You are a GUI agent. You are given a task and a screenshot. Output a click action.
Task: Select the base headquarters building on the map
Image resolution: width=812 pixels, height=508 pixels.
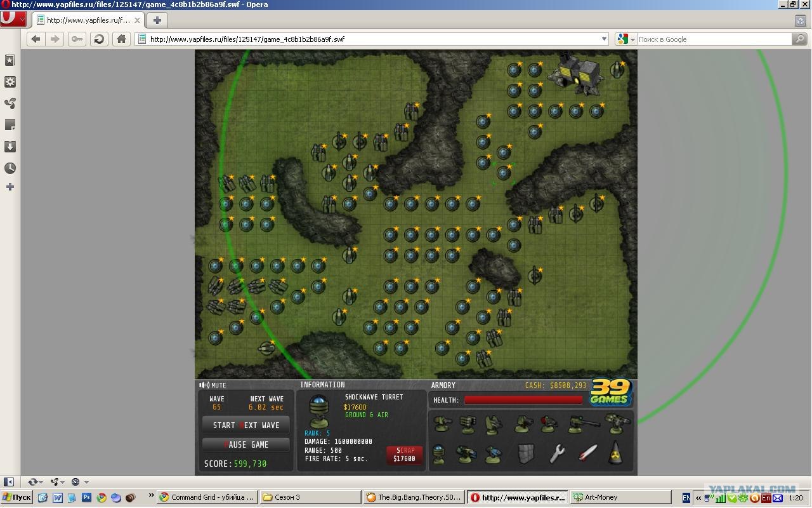point(576,73)
